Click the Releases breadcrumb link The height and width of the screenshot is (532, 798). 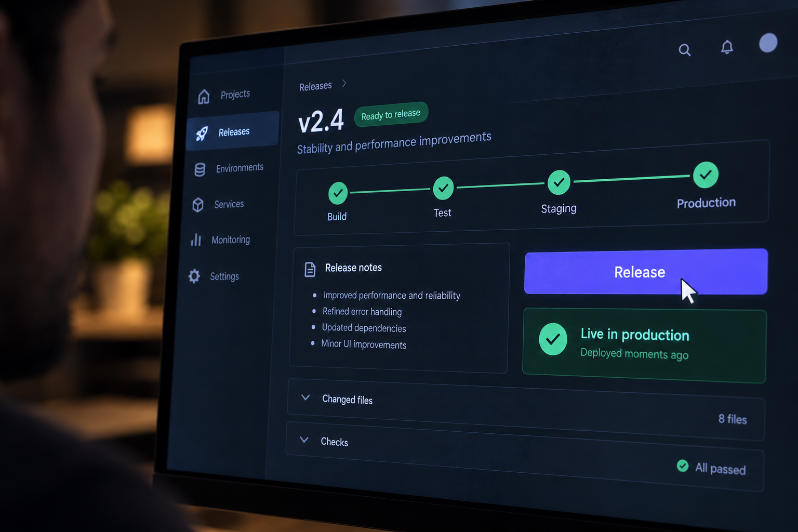point(315,86)
